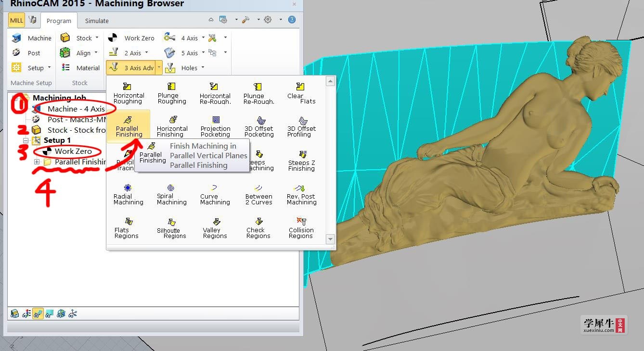Choose Horizontal Re-Roughing operation
This screenshot has width=644, height=351.
click(x=215, y=93)
